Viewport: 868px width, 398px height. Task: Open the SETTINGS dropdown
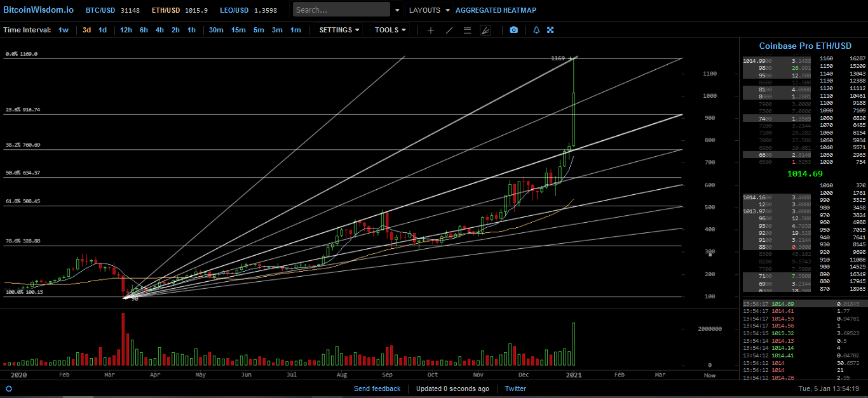(x=339, y=30)
